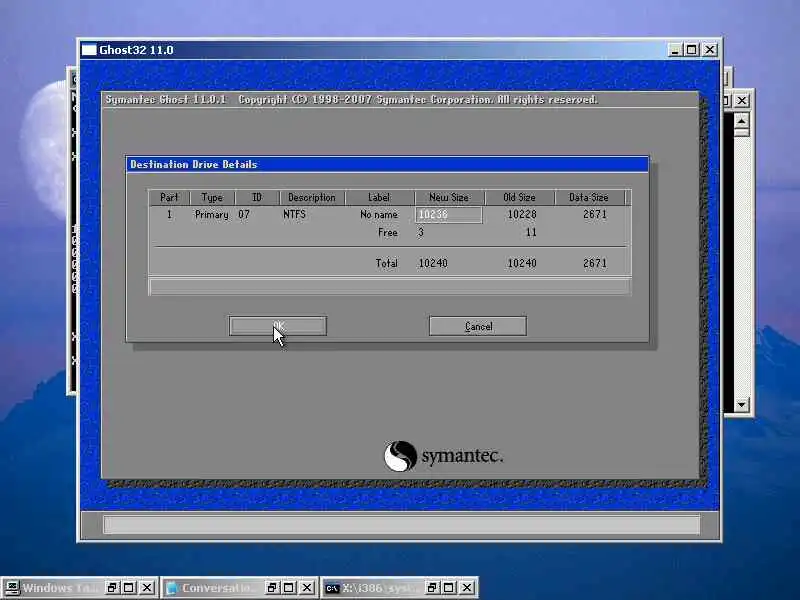
Task: Click the No name label cell
Action: (x=379, y=214)
